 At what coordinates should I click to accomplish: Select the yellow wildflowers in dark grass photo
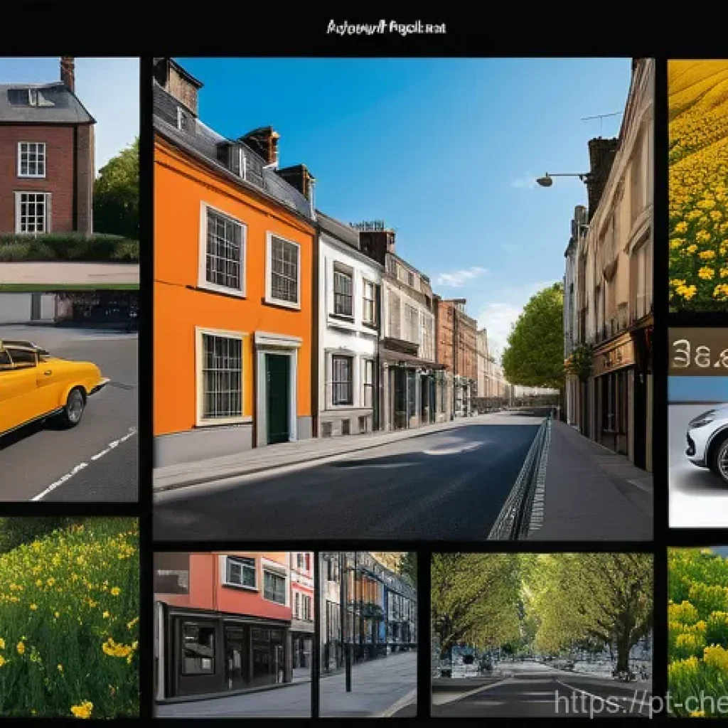[x=69, y=617]
